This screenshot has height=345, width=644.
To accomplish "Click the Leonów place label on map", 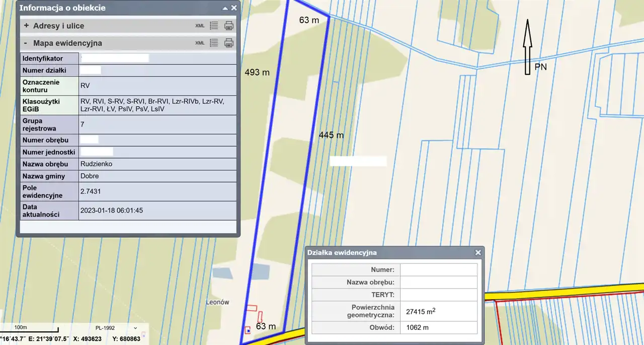I will 217,302.
